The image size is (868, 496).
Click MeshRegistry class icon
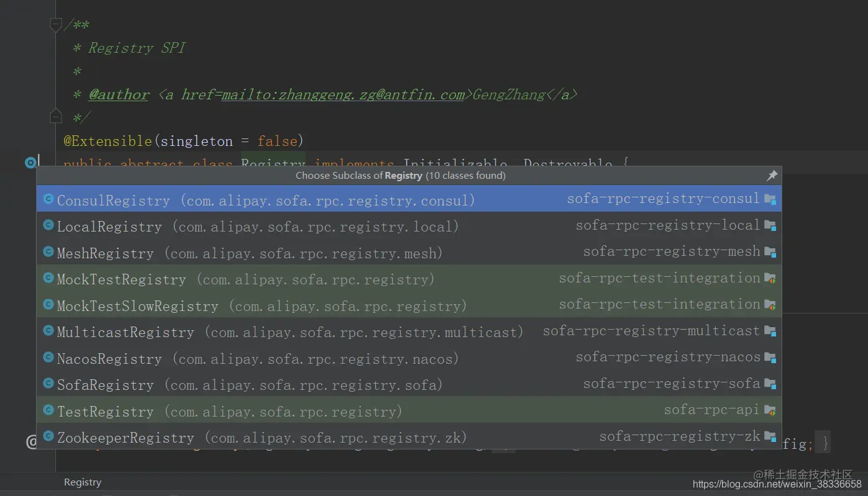pyautogui.click(x=48, y=251)
